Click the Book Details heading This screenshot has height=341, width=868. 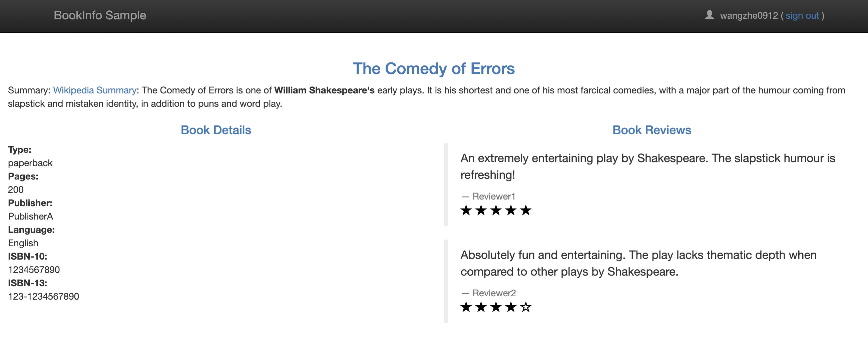[x=215, y=130]
